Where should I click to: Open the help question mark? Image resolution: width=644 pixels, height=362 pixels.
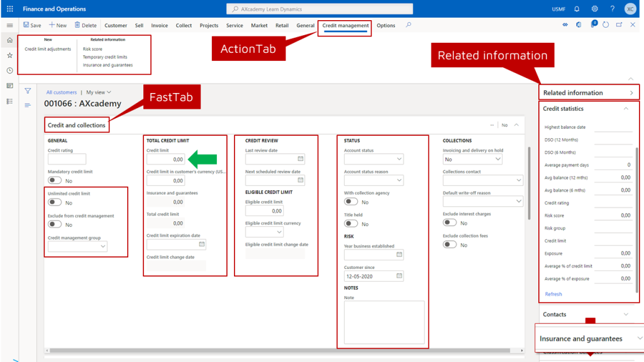click(x=612, y=9)
